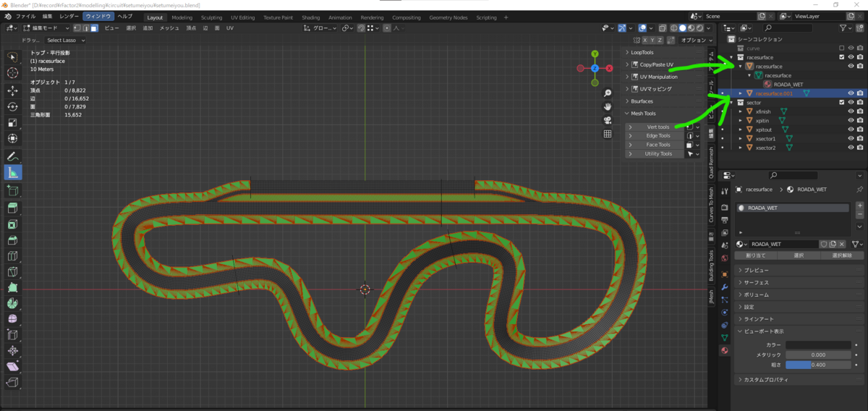The height and width of the screenshot is (411, 868).
Task: Disable render for xsector2 camera icon
Action: pyautogui.click(x=860, y=148)
